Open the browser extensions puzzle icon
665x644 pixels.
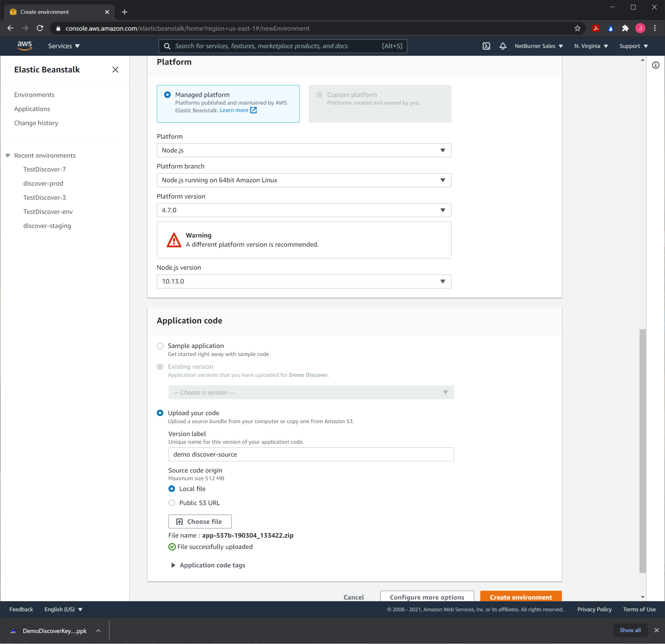(x=625, y=29)
